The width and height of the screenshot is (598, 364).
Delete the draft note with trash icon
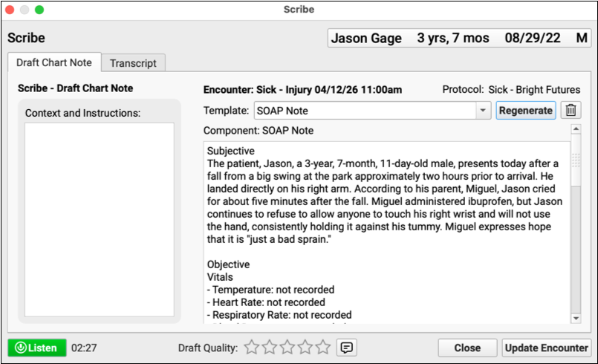click(571, 111)
